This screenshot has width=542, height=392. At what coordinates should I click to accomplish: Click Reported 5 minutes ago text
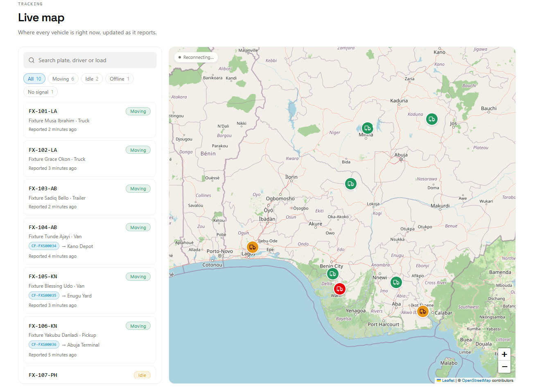click(52, 355)
